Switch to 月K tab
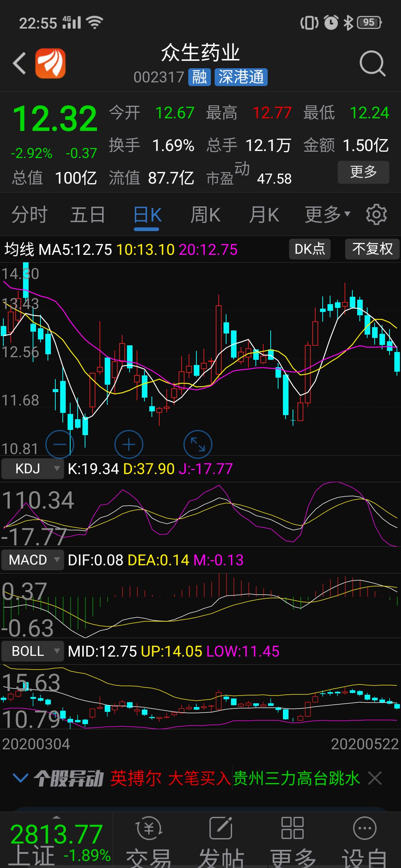401x868 pixels. pyautogui.click(x=264, y=215)
